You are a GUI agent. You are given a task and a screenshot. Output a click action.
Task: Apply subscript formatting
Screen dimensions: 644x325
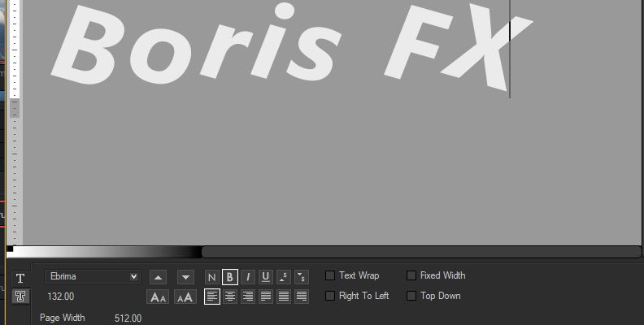301,277
